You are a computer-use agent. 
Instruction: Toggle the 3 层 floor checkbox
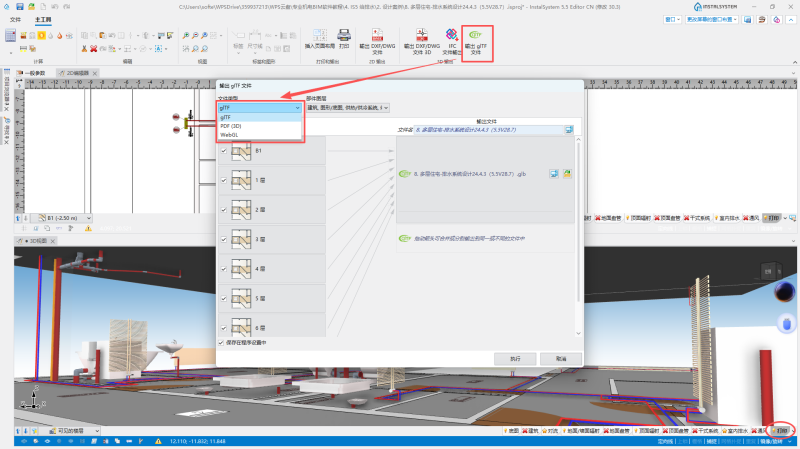[223, 239]
